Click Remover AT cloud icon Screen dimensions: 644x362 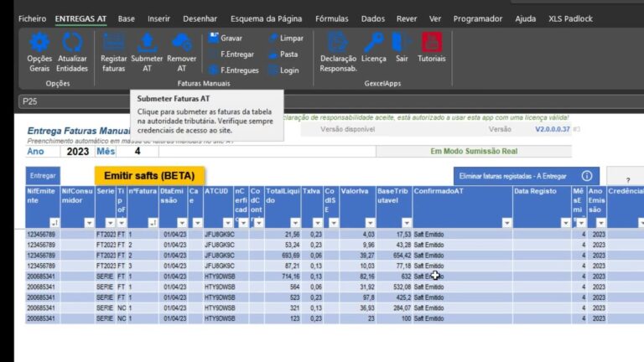click(181, 44)
